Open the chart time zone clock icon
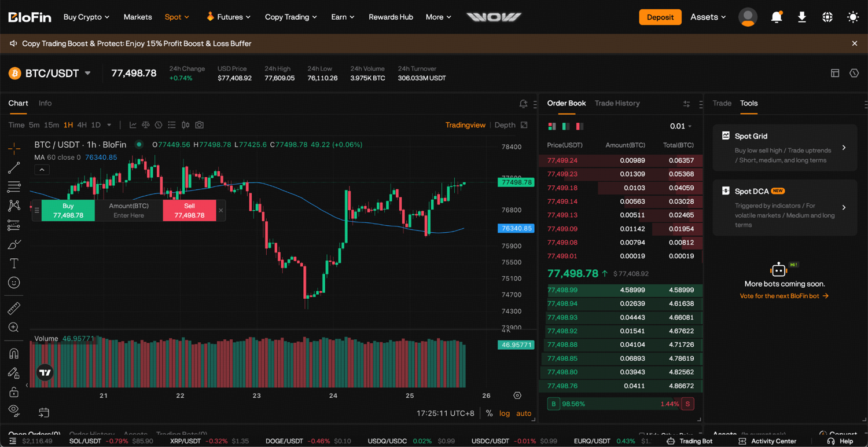Viewport: 868px width, 447px height. point(159,125)
